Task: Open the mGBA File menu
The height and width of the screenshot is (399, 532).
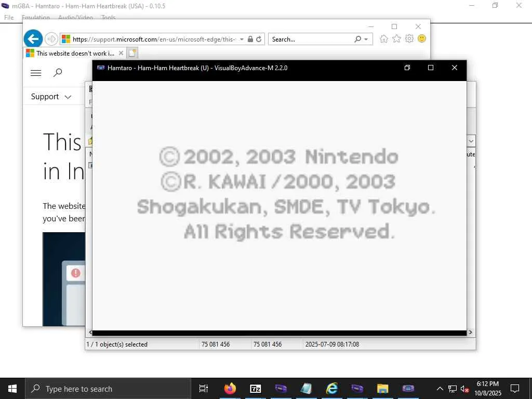Action: pos(9,17)
